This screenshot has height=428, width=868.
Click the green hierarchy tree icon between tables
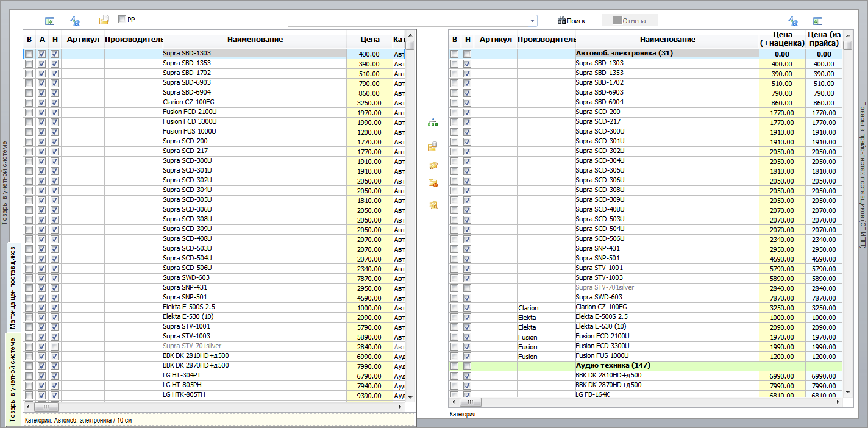[433, 123]
